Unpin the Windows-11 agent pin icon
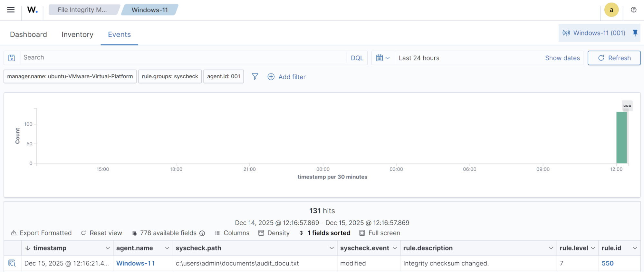This screenshot has width=644, height=272. coord(635,33)
